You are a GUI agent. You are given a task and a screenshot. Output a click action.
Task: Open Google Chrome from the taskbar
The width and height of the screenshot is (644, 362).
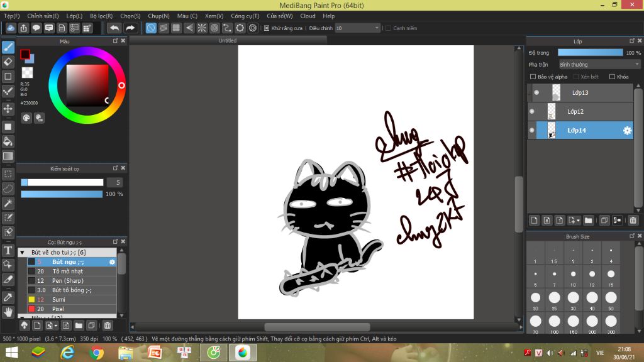pos(96,353)
